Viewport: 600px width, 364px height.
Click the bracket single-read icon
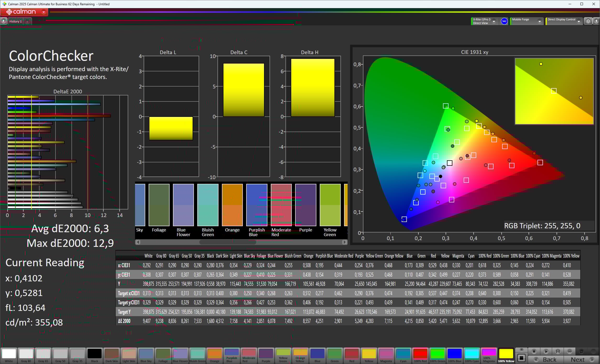click(x=558, y=351)
